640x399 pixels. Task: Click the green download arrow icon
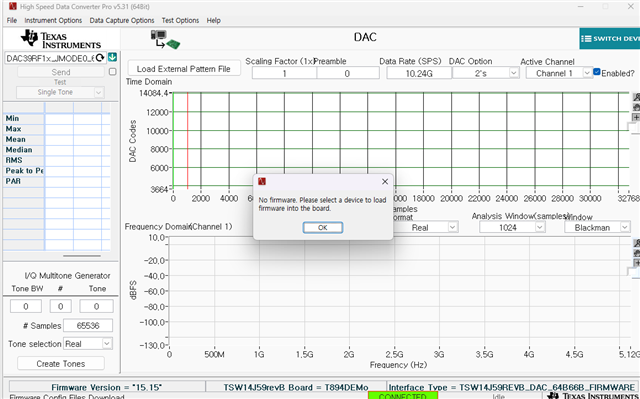point(113,58)
